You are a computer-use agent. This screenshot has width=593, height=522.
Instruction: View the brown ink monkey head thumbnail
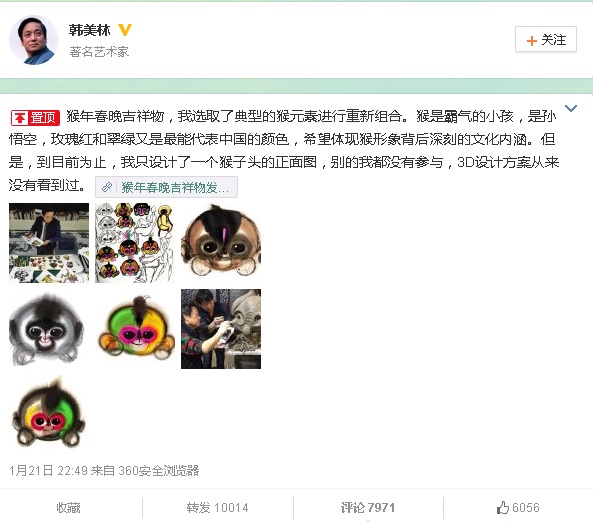point(221,243)
